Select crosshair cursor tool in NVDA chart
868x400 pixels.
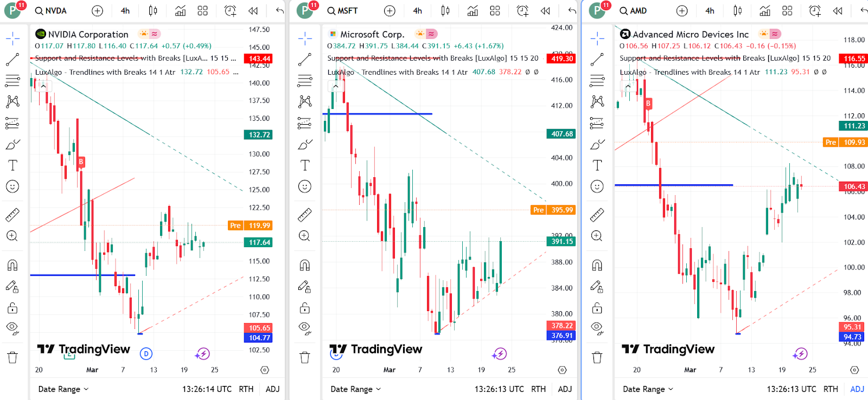point(12,38)
